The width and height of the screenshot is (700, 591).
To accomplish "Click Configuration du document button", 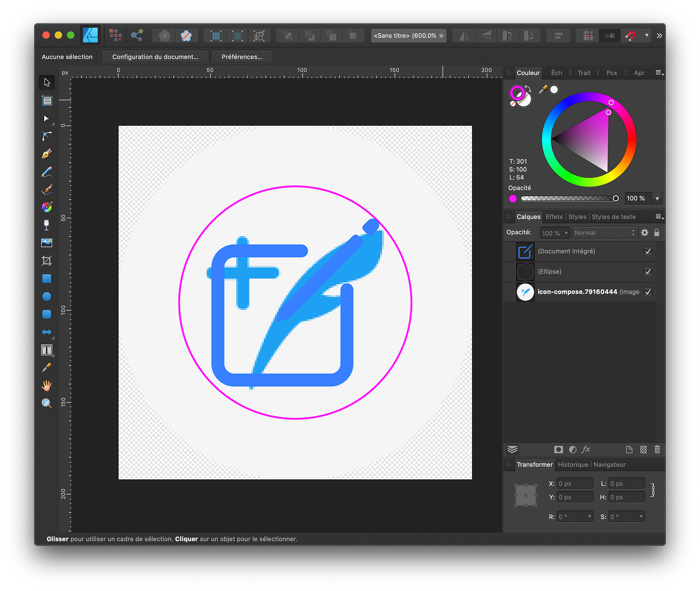I will click(x=155, y=57).
